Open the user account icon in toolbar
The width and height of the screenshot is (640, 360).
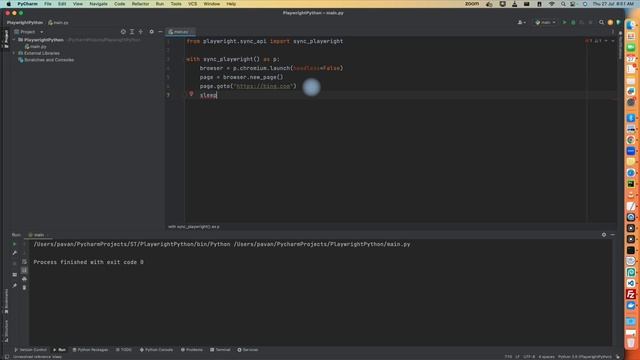[x=521, y=22]
